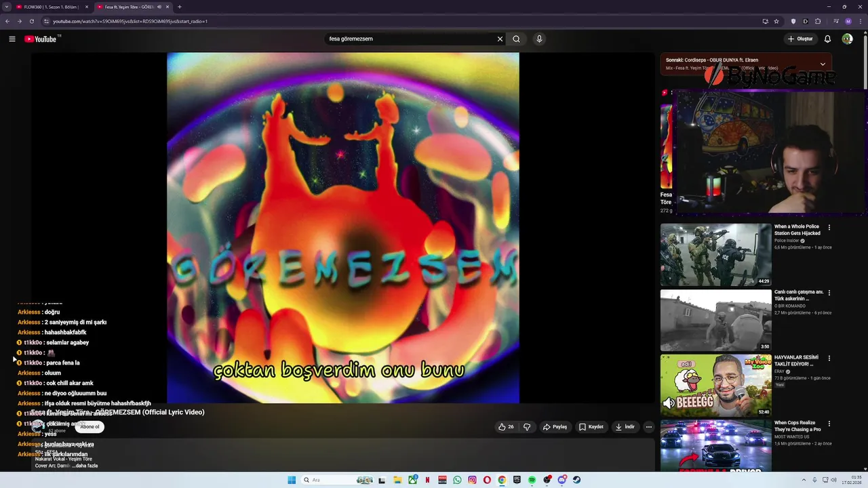Open File Explorer from the taskbar
The width and height of the screenshot is (868, 488).
pyautogui.click(x=397, y=480)
